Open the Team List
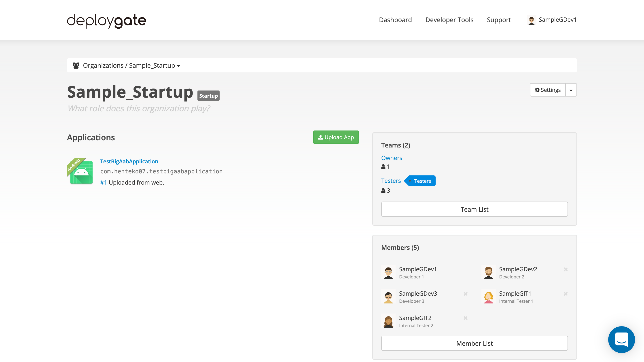Screen dimensions: 644x362 pyautogui.click(x=474, y=209)
